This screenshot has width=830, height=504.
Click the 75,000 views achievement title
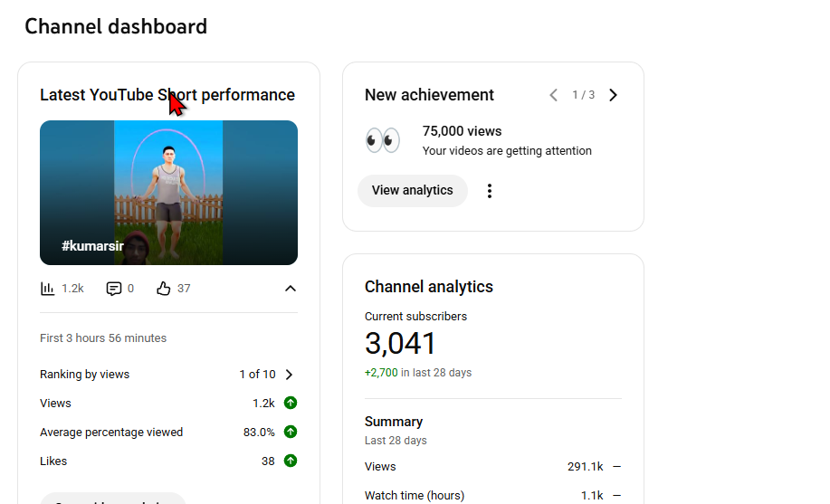pos(462,131)
